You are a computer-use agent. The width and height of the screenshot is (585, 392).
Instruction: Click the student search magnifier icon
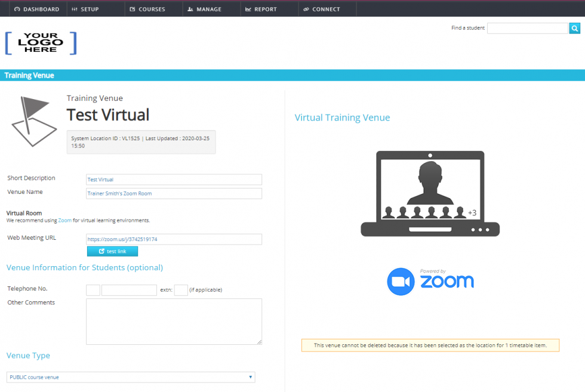pos(574,28)
